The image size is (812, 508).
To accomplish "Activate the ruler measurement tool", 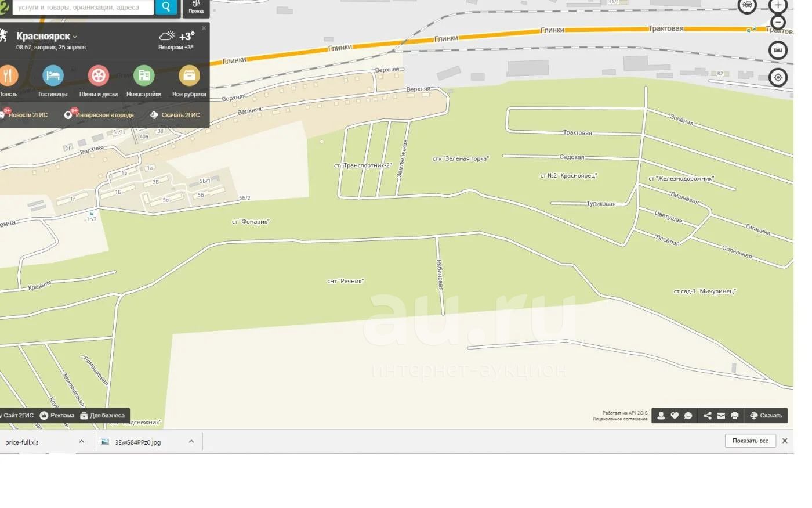I will click(x=778, y=51).
